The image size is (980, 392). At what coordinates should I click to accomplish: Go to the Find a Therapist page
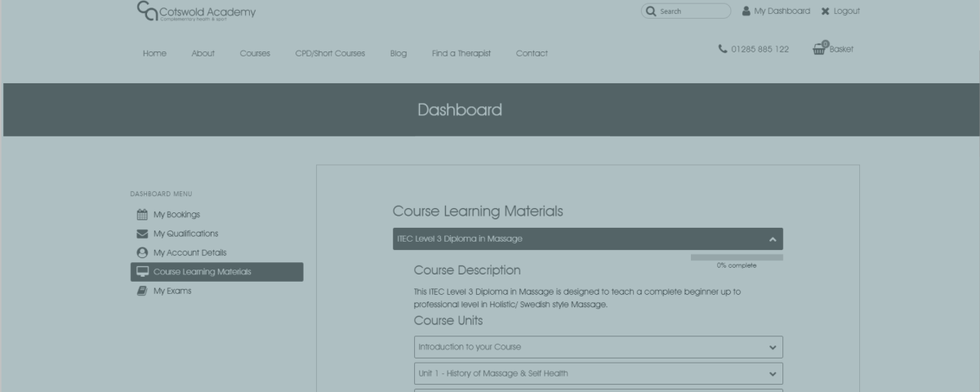pos(461,54)
